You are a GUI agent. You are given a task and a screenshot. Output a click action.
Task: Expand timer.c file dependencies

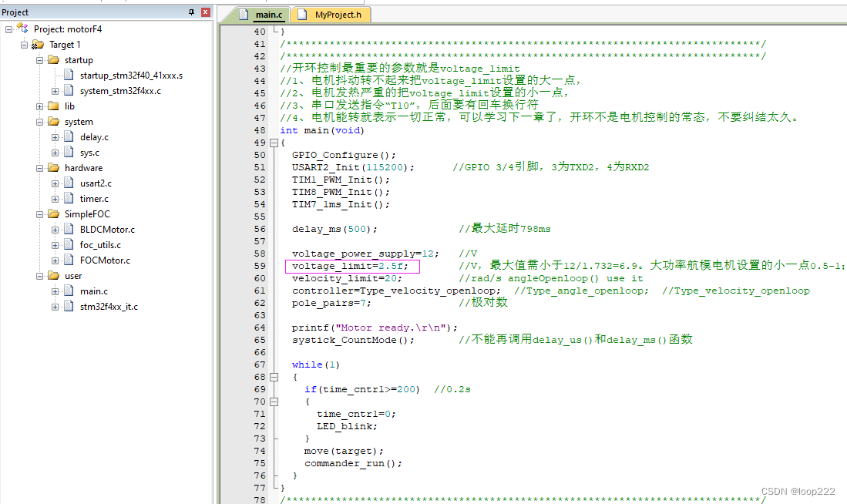pos(55,199)
